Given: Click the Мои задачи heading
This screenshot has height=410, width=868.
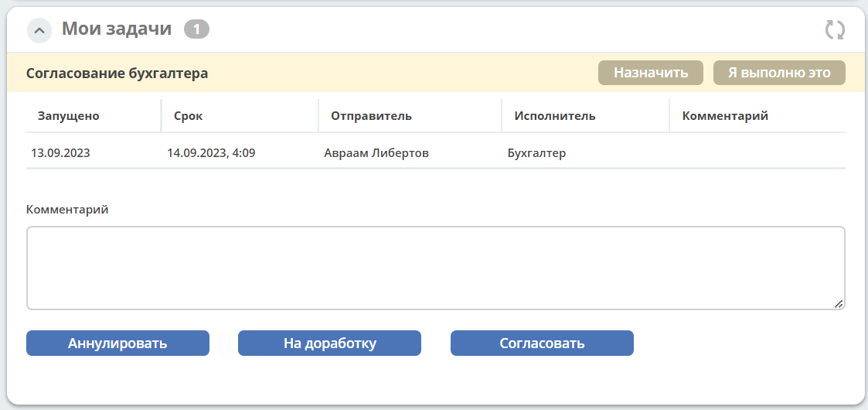Looking at the screenshot, I should [x=116, y=29].
